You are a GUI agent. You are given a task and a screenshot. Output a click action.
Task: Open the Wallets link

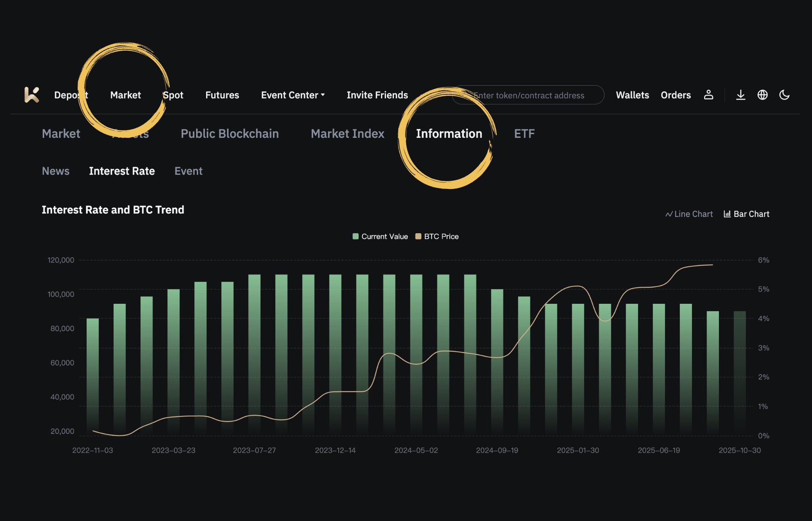click(x=632, y=95)
